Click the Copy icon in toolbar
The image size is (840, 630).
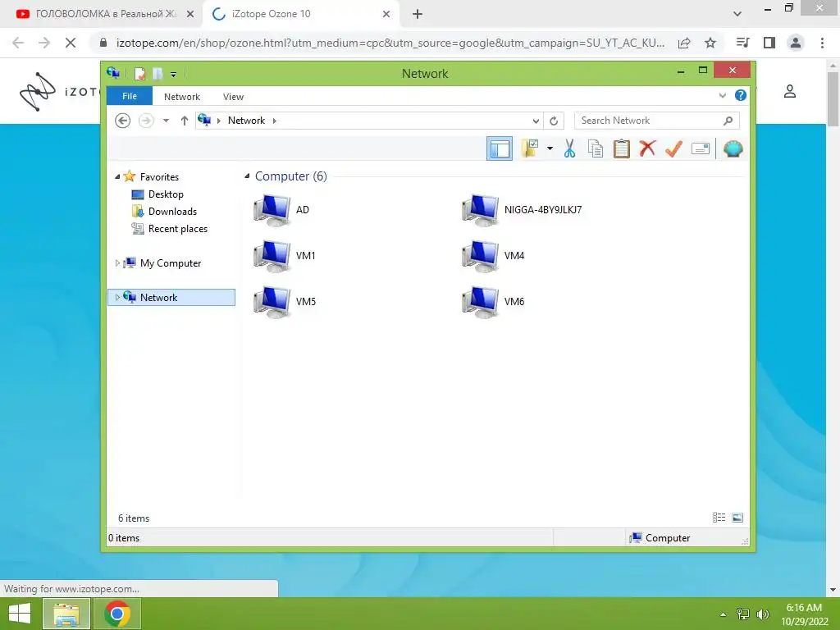(596, 148)
